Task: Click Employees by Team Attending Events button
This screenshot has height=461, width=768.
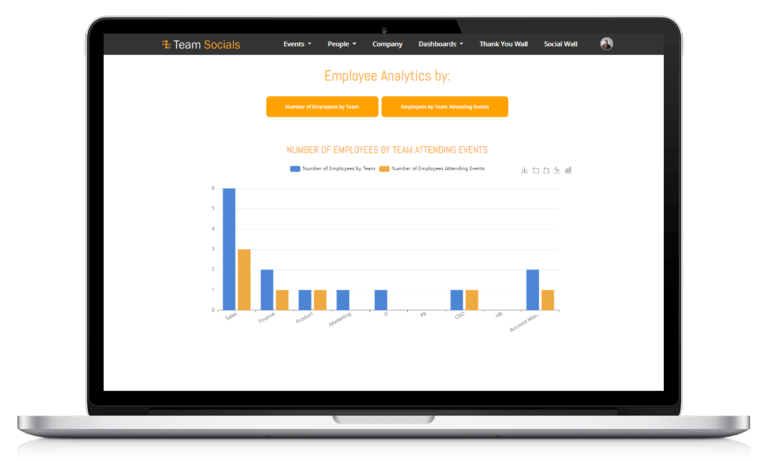Action: pos(445,107)
